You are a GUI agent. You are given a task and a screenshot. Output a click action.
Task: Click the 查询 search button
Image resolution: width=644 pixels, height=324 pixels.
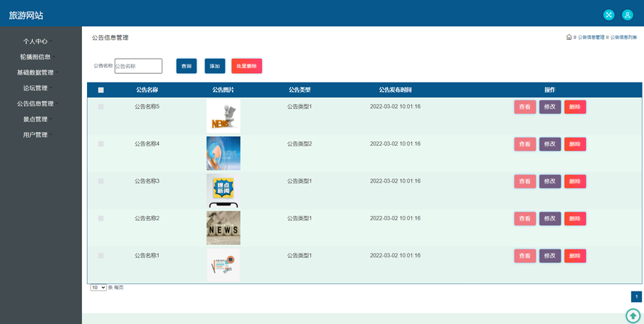186,66
